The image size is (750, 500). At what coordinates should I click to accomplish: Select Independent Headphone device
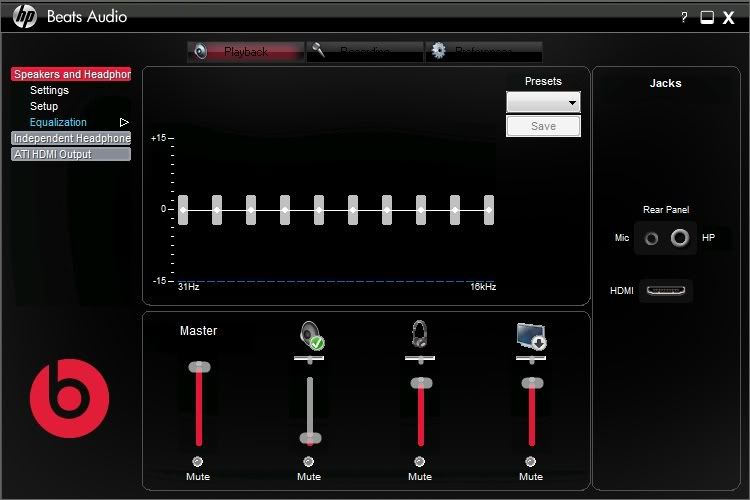[x=71, y=138]
